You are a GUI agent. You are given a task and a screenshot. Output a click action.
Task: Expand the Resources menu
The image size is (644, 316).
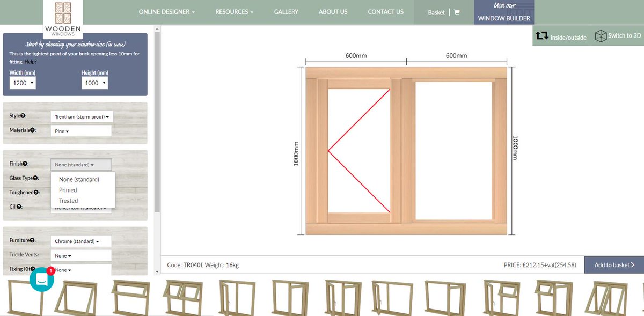(235, 12)
